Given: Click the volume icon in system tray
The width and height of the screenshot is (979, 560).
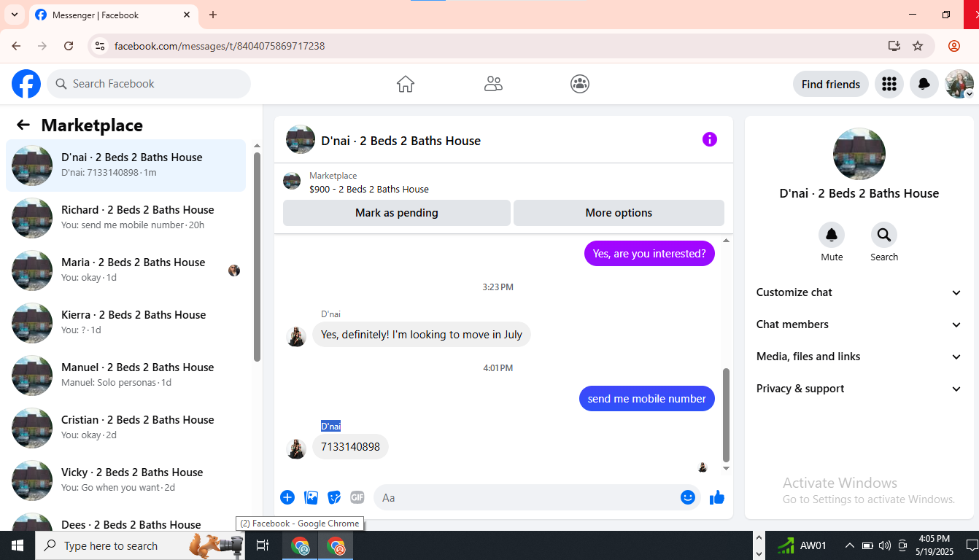Looking at the screenshot, I should (x=885, y=545).
